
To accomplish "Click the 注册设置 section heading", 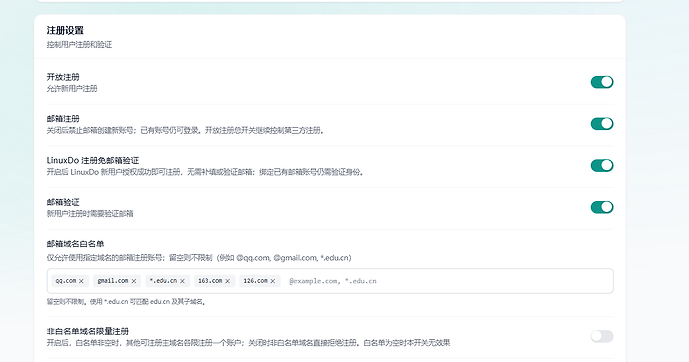I will (x=65, y=30).
